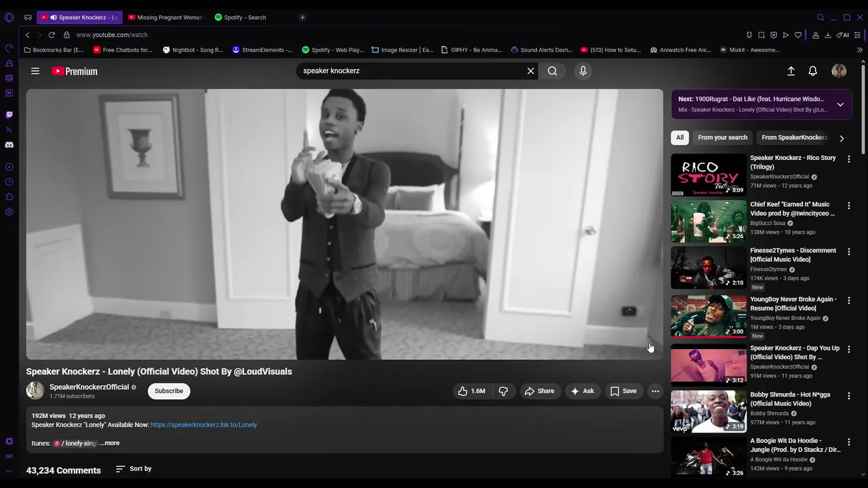The image size is (868, 488).
Task: Like the video with 1.6M likes
Action: tap(472, 391)
